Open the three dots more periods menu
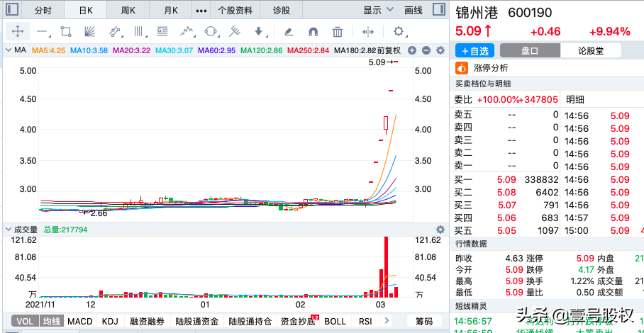 click(x=201, y=10)
